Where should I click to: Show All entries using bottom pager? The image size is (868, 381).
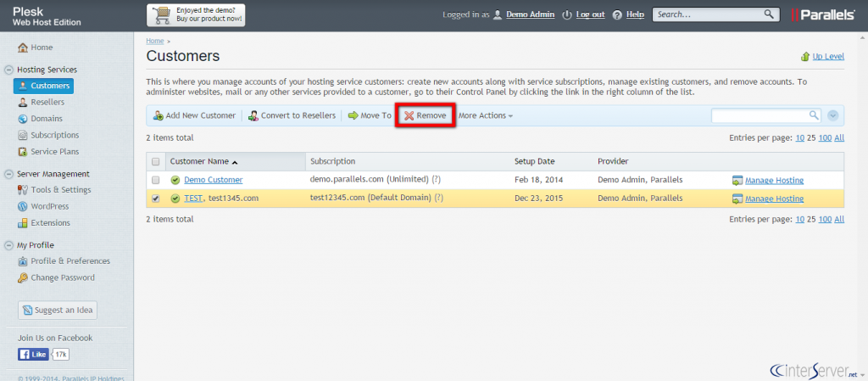coord(839,219)
